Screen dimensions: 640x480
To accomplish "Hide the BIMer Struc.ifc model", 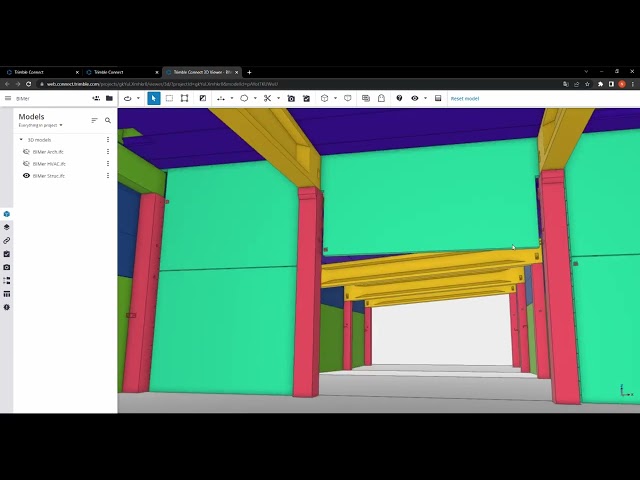I will point(27,176).
